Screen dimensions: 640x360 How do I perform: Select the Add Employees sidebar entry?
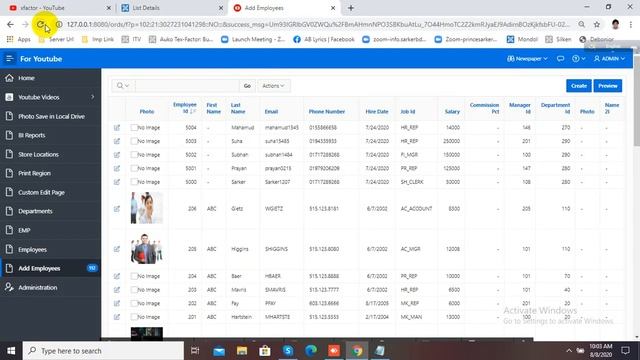click(39, 268)
